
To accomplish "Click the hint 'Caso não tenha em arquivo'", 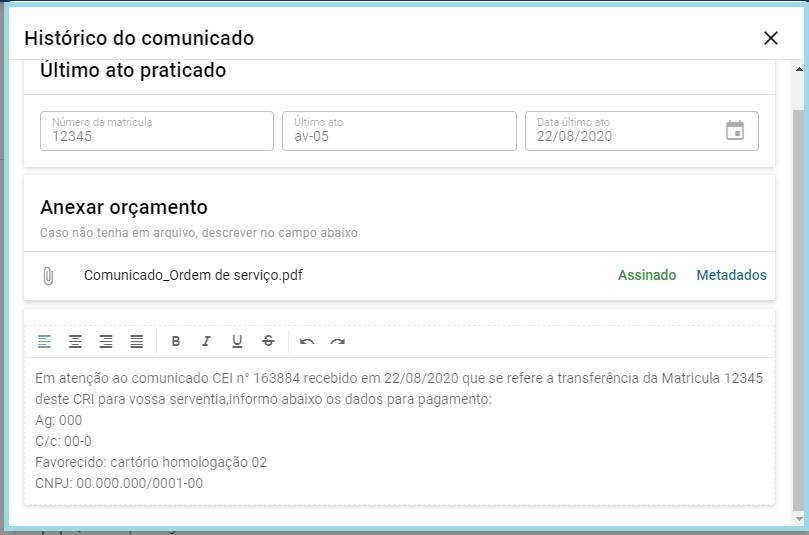I will 199,233.
